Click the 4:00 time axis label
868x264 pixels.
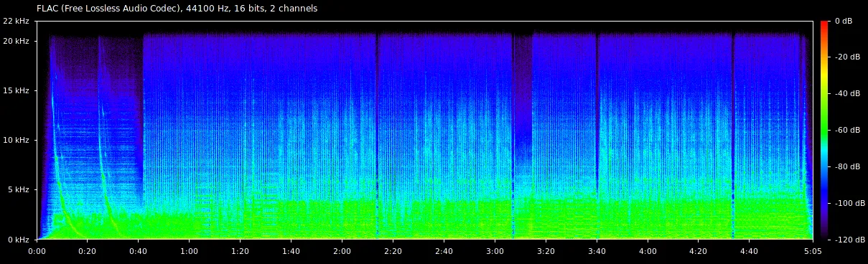click(x=648, y=252)
